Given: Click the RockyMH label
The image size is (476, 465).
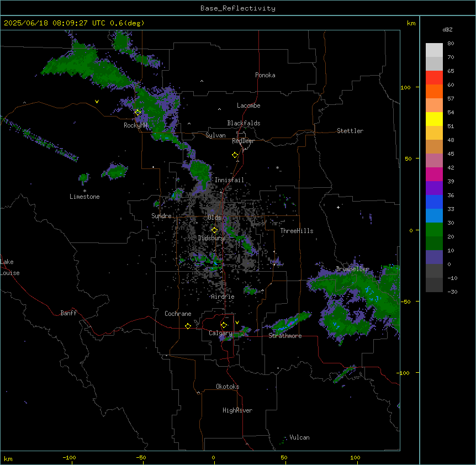Looking at the screenshot, I should (135, 125).
